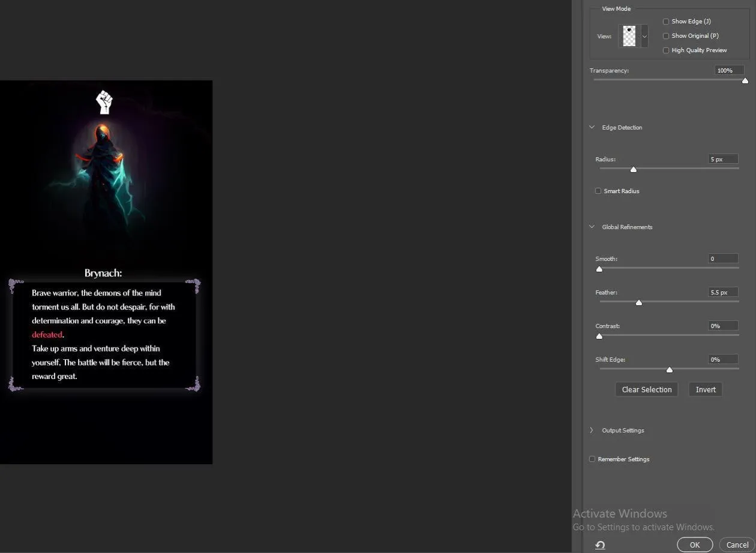Screen dimensions: 756x553
Task: Click the Shift Edge slider handle
Action: pos(669,370)
